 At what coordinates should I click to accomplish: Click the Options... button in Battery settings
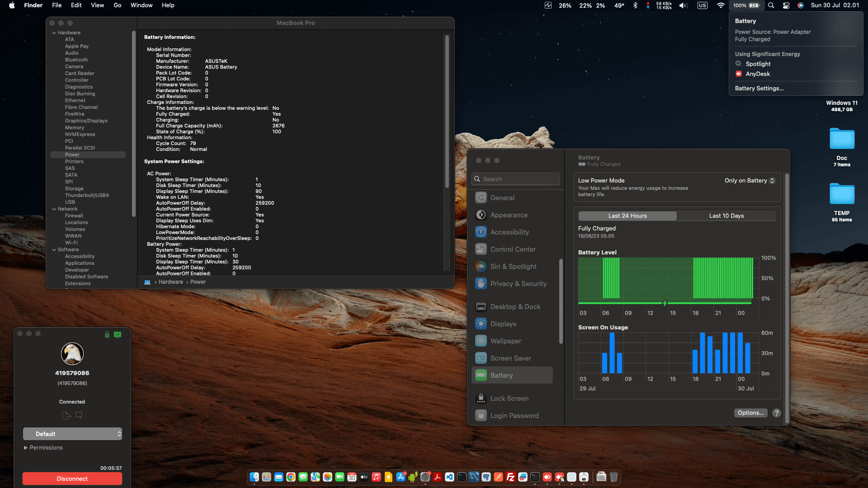point(751,413)
